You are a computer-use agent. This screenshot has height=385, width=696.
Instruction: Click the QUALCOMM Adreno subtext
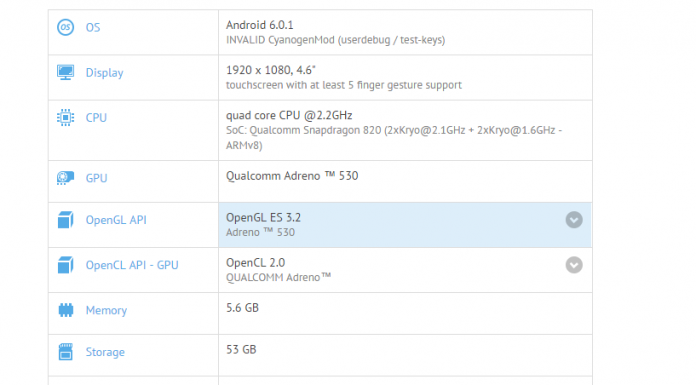(278, 278)
